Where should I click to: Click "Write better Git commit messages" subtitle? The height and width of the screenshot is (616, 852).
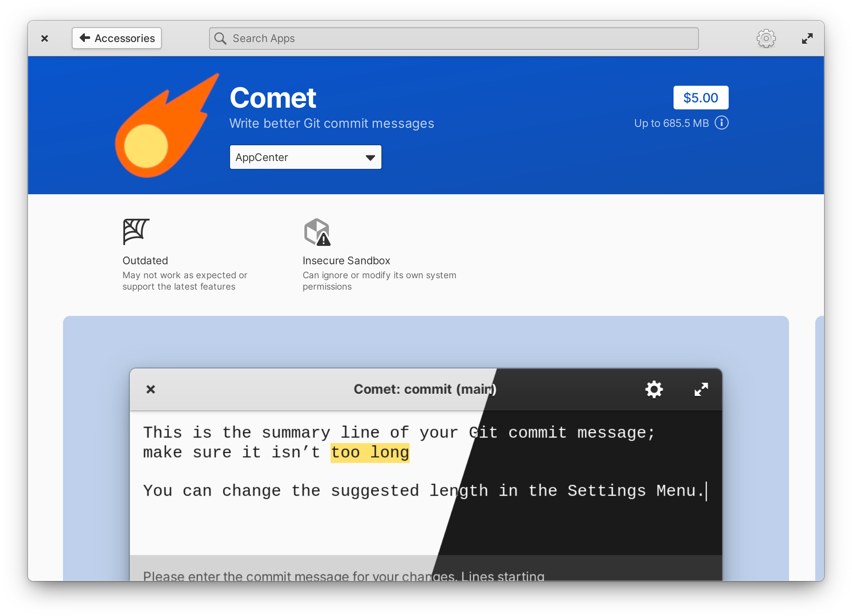(x=332, y=123)
